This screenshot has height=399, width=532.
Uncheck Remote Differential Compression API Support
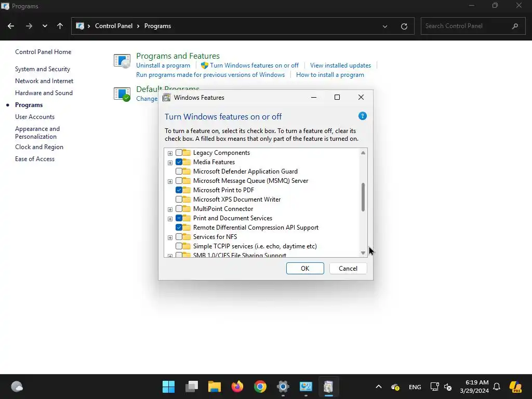point(179,228)
